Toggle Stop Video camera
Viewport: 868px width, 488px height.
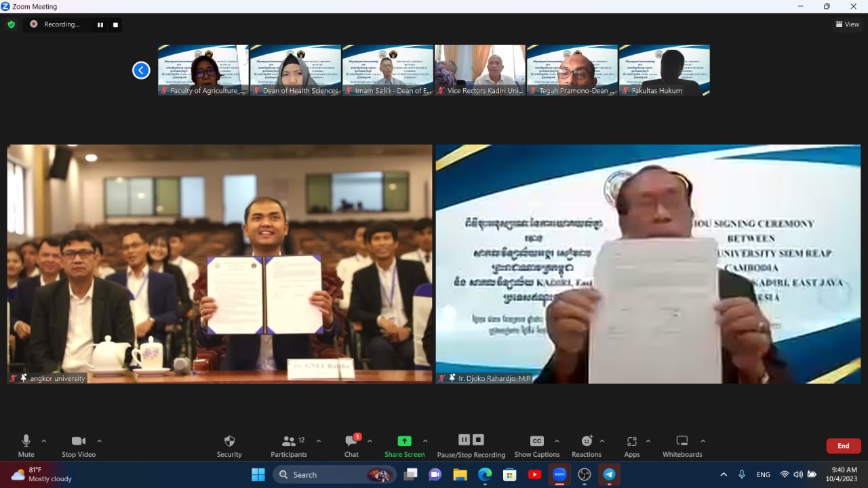pos(79,441)
